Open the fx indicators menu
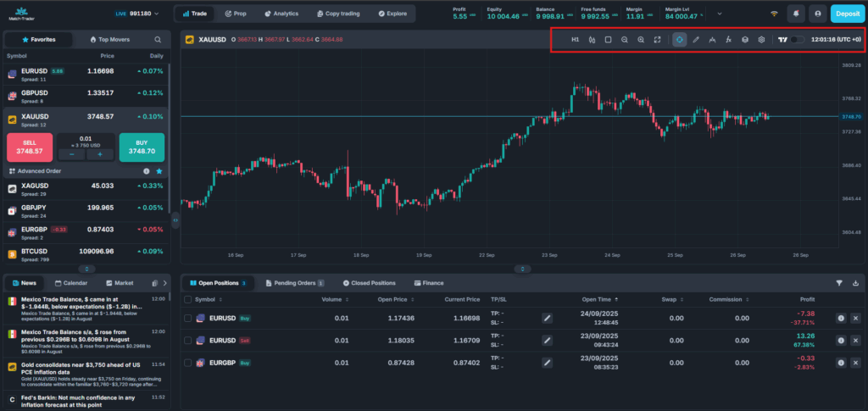This screenshot has height=411, width=868. click(728, 40)
